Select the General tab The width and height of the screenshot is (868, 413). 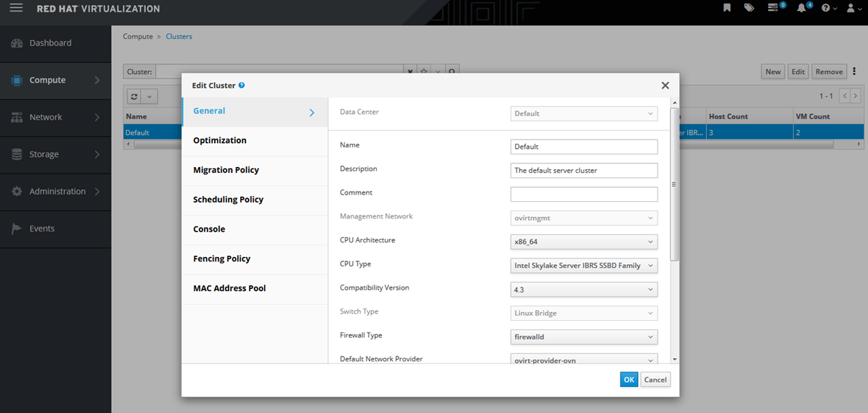pos(255,112)
